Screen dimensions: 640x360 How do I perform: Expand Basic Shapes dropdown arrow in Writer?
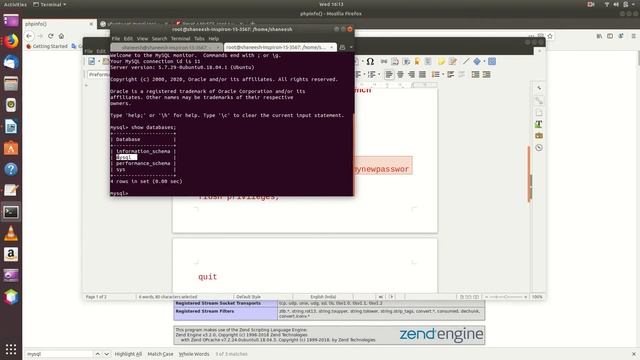click(484, 61)
